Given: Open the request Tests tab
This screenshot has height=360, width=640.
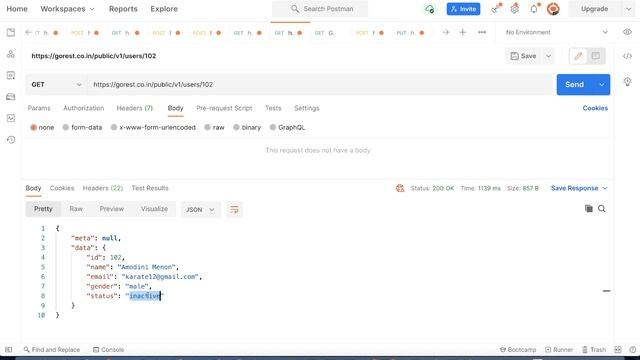Looking at the screenshot, I should coord(273,108).
